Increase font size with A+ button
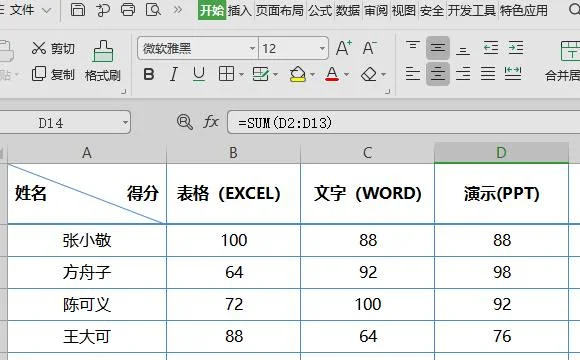Screen dimensions: 580x360 pyautogui.click(x=344, y=48)
